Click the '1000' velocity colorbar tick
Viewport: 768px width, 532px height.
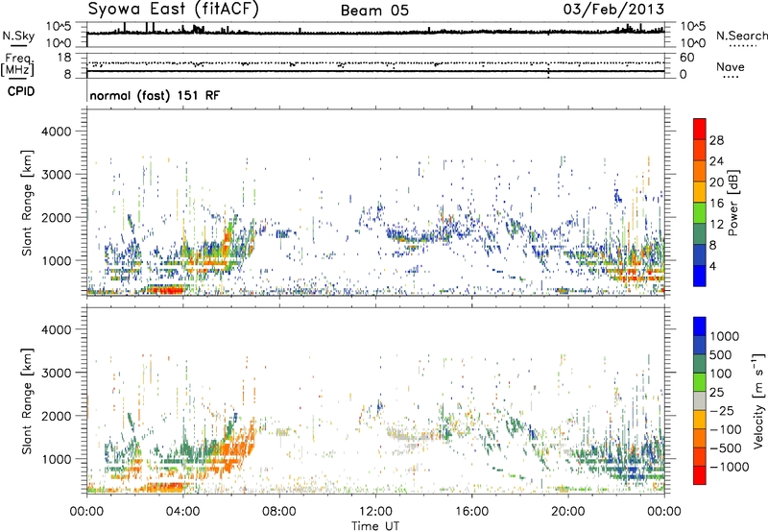pos(725,336)
